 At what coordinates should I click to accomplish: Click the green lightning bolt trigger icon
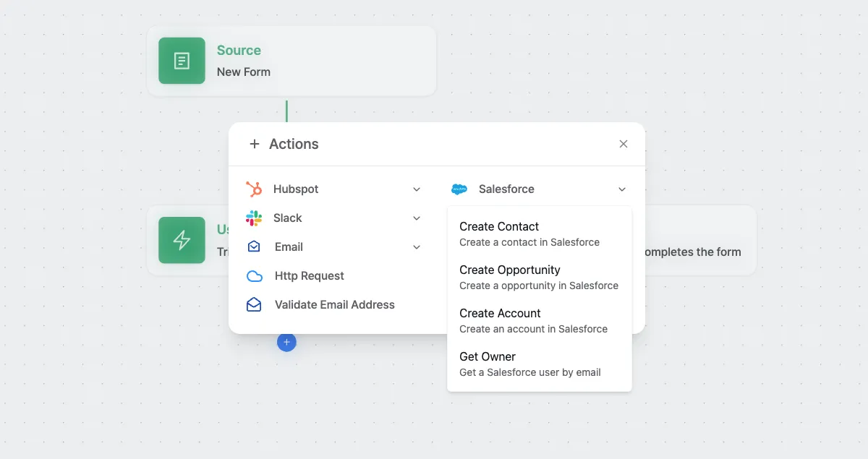182,241
